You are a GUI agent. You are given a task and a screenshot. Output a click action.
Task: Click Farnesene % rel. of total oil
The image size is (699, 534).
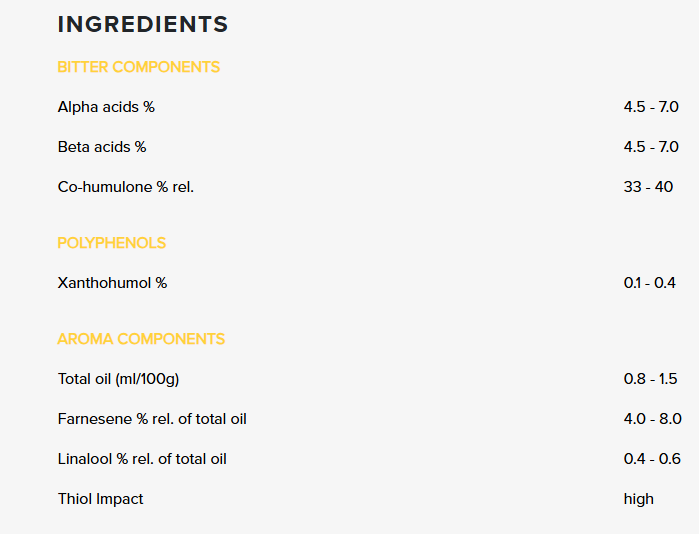click(152, 419)
